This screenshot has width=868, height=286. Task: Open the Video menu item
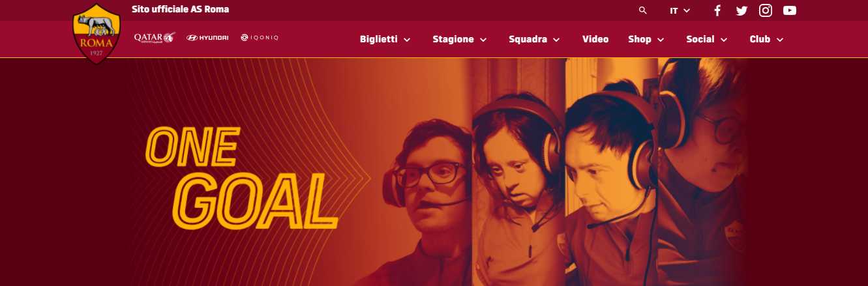pyautogui.click(x=595, y=39)
